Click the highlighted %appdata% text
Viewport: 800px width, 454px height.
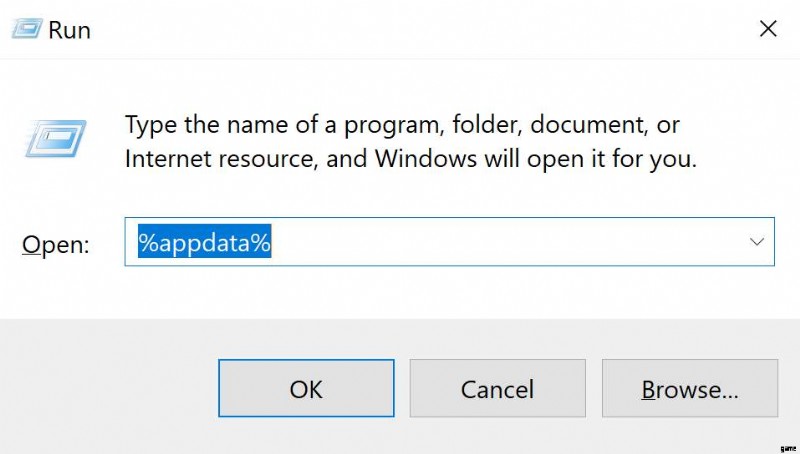pos(204,241)
